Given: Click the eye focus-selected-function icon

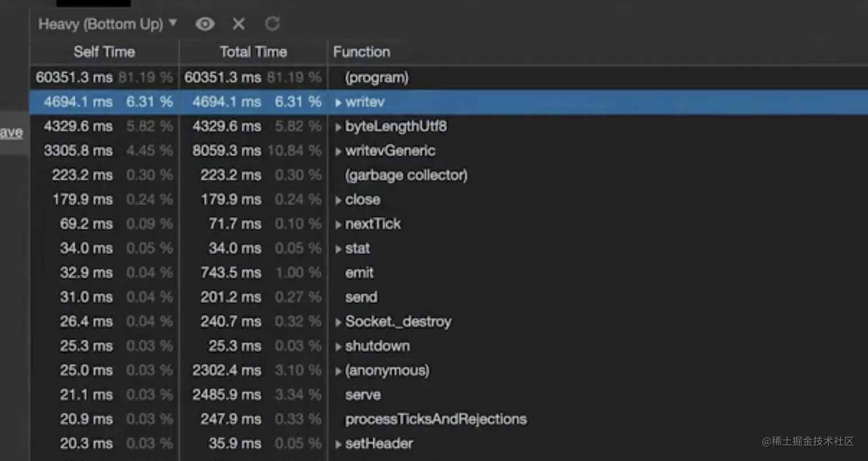Looking at the screenshot, I should pos(205,24).
